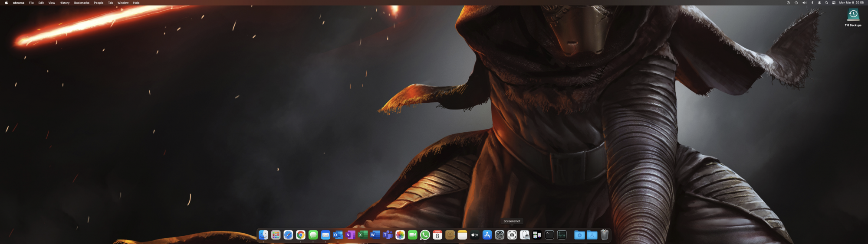Screen dimensions: 868x244
Task: Open the Apple menu
Action: [x=6, y=3]
